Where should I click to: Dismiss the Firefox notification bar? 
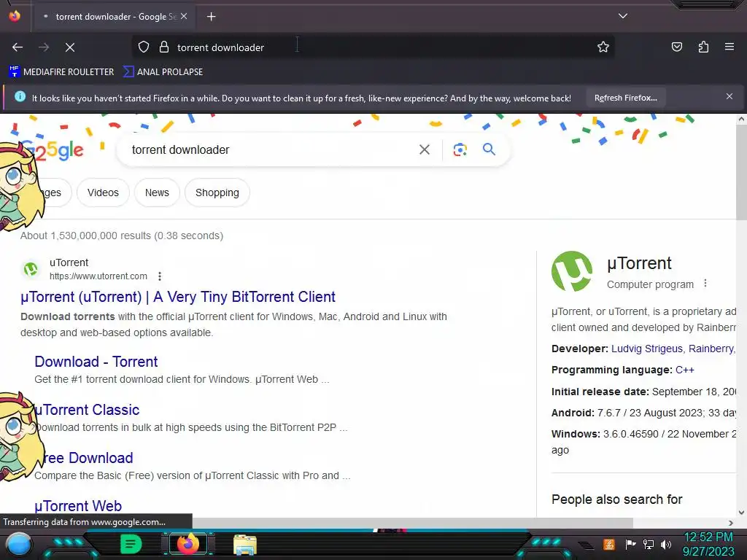729,97
